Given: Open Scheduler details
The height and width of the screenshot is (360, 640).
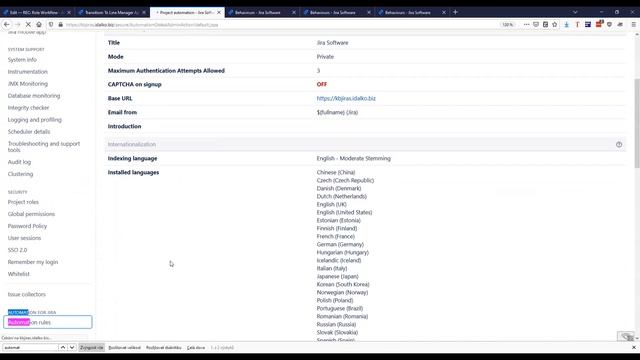Looking at the screenshot, I should [x=29, y=132].
